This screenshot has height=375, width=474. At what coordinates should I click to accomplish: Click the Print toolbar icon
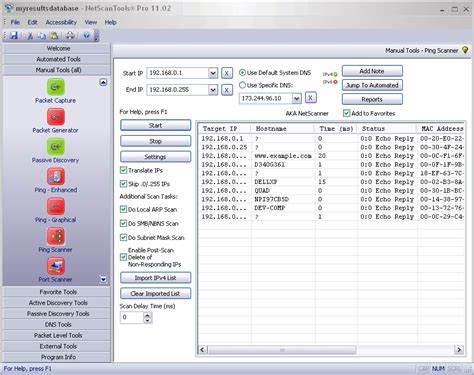coord(70,36)
